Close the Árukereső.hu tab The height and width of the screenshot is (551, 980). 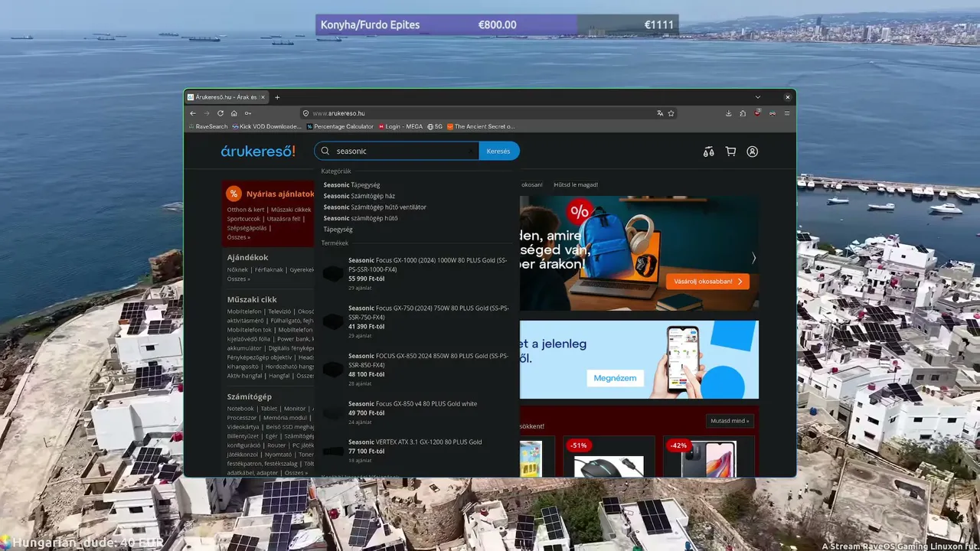[263, 97]
